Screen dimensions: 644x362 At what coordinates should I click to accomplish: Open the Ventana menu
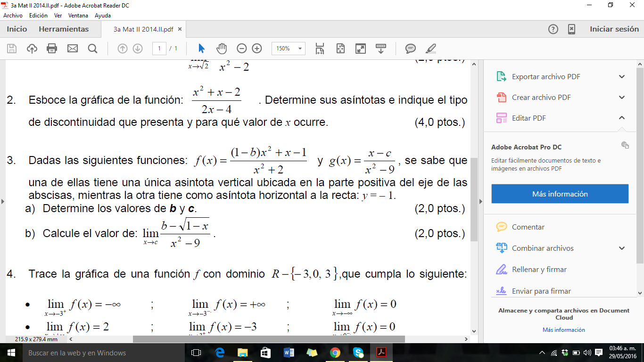78,16
